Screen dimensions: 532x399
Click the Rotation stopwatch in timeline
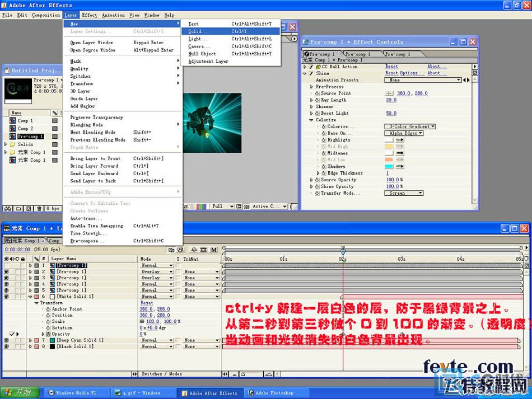48,328
